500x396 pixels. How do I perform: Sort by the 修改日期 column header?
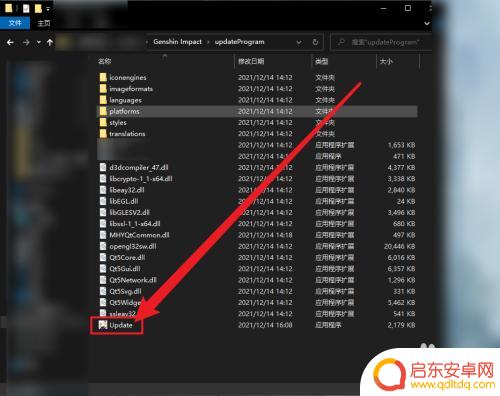[x=251, y=61]
